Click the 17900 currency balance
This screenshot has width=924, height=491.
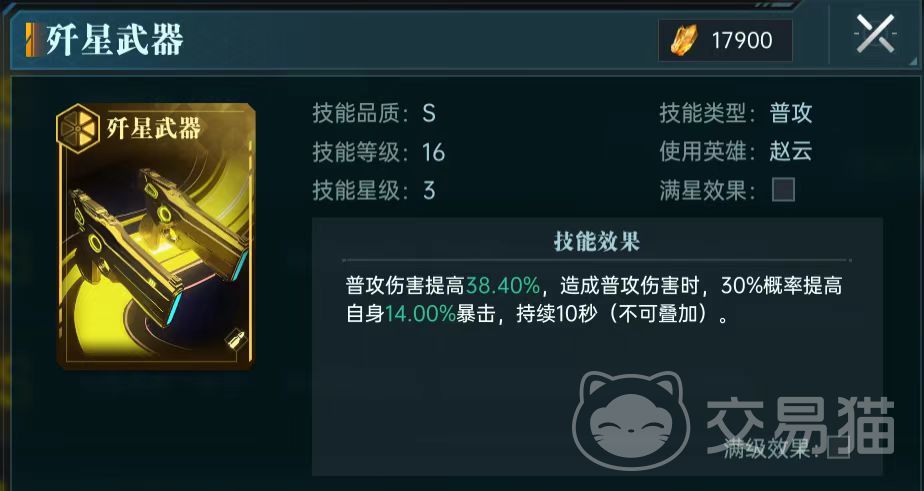741,41
